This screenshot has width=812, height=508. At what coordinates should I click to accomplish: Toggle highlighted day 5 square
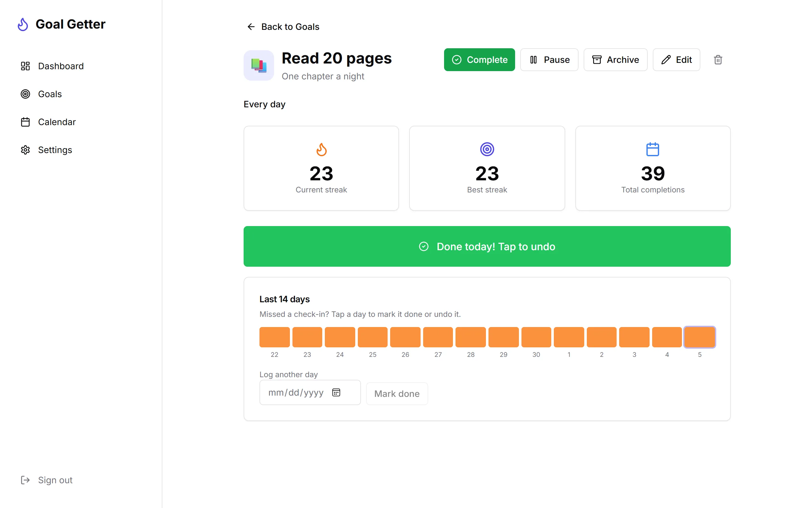700,337
